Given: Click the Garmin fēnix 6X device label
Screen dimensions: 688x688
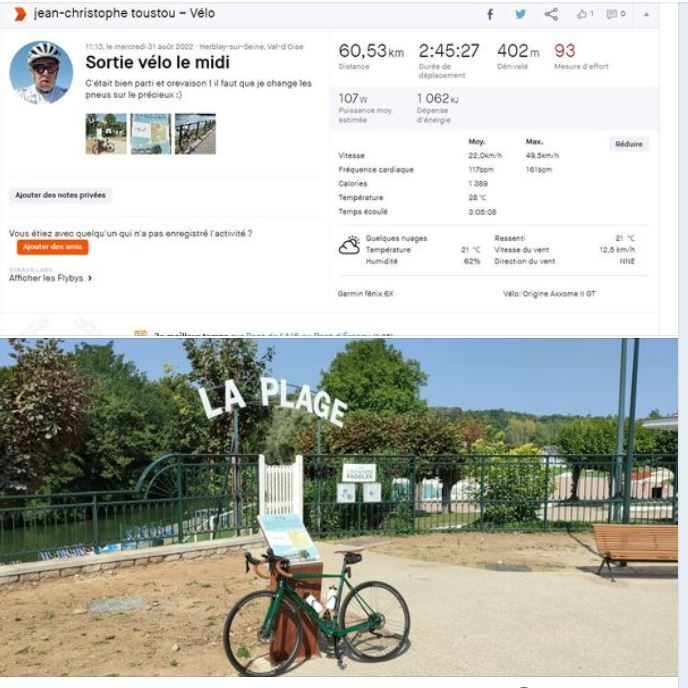Looking at the screenshot, I should coord(366,294).
